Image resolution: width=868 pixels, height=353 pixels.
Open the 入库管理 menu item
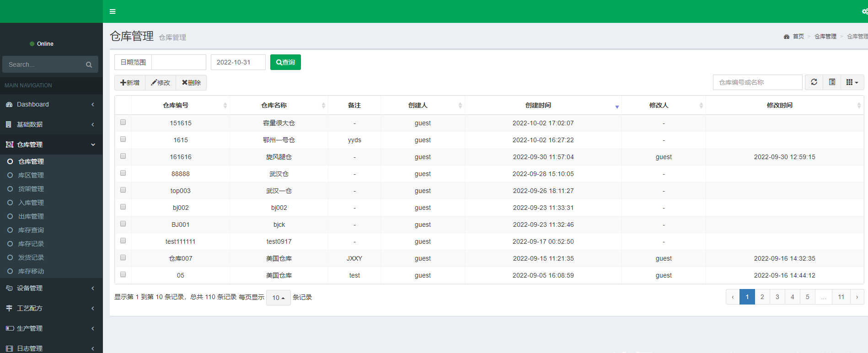(x=31, y=203)
